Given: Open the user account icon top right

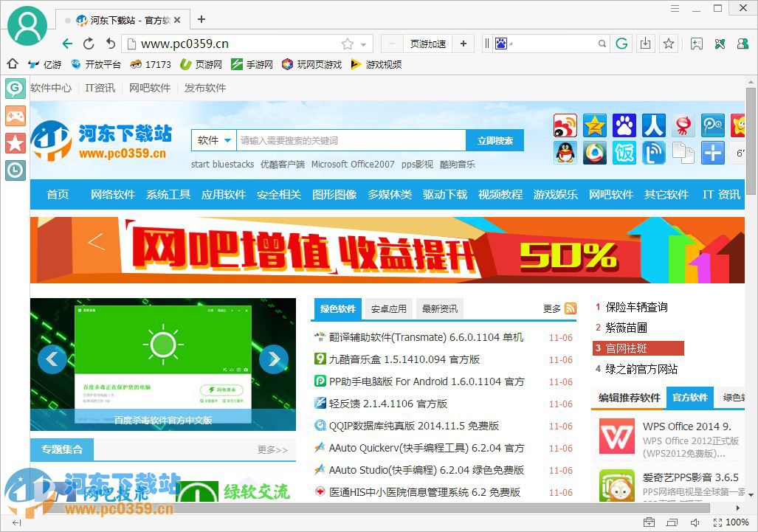Looking at the screenshot, I should click(x=743, y=44).
